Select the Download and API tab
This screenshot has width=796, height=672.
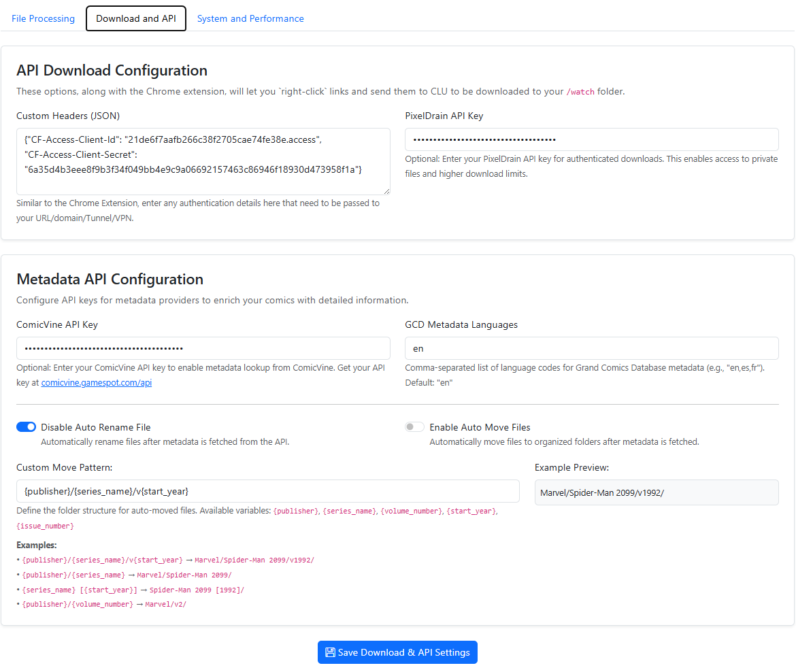point(136,18)
